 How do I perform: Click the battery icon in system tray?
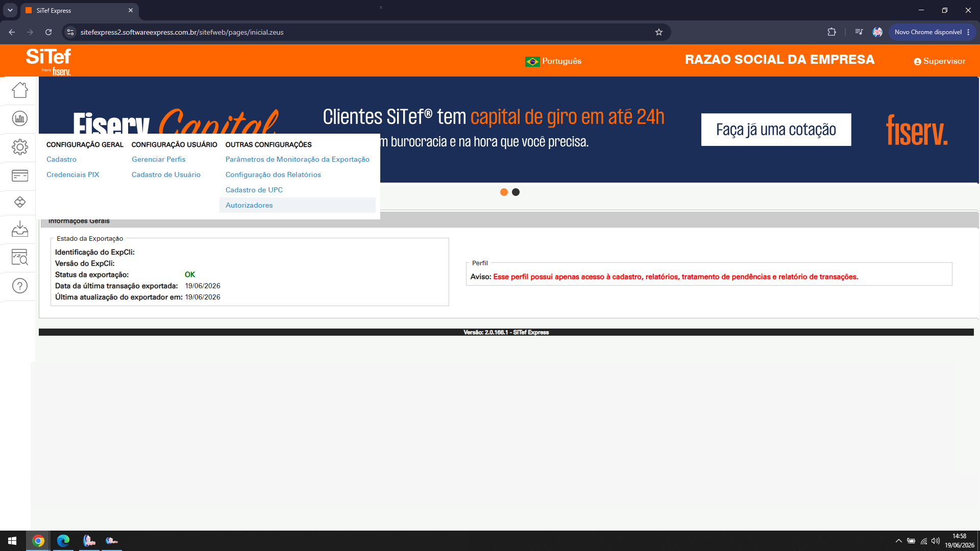(x=911, y=541)
